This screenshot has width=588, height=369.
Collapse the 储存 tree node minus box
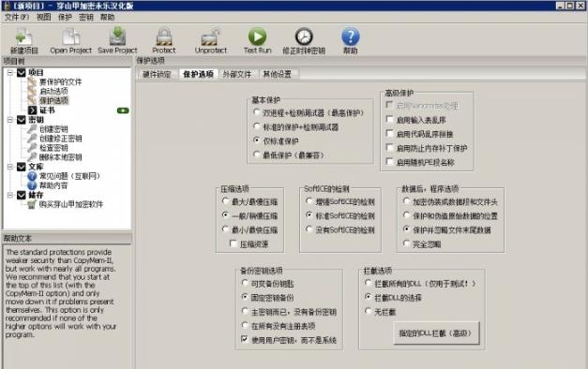pyautogui.click(x=10, y=195)
